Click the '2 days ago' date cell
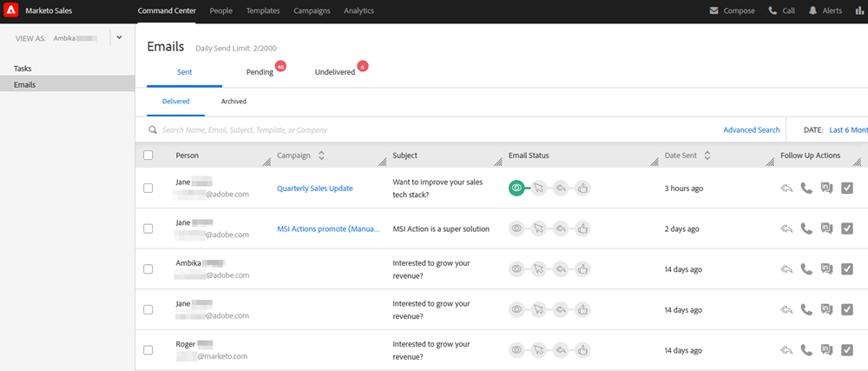The height and width of the screenshot is (371, 868). pos(681,229)
